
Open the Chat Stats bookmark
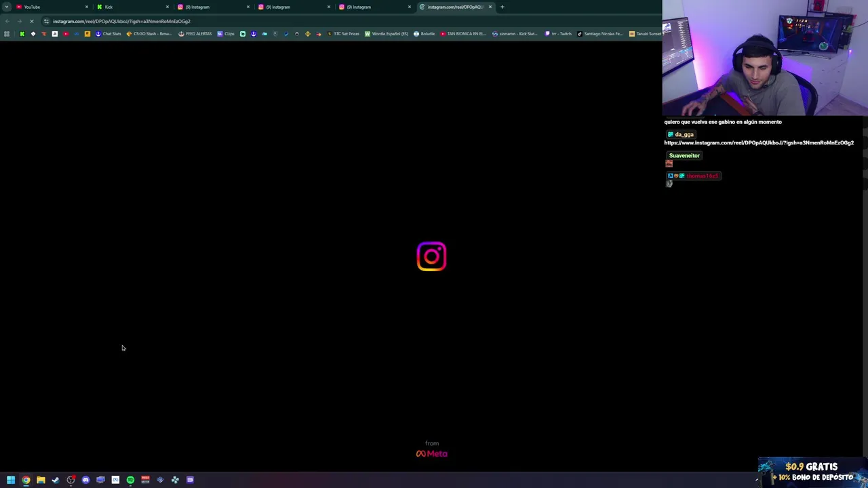click(x=108, y=34)
